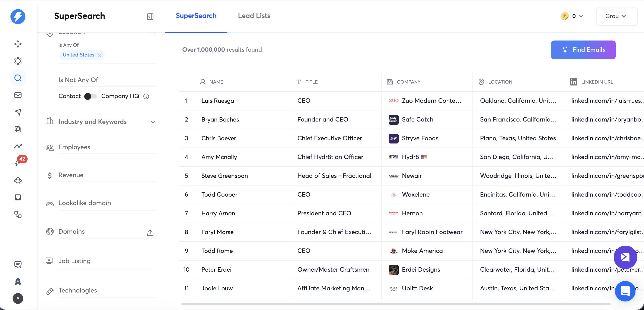
Task: Open the envelope email accounts icon
Action: (18, 95)
